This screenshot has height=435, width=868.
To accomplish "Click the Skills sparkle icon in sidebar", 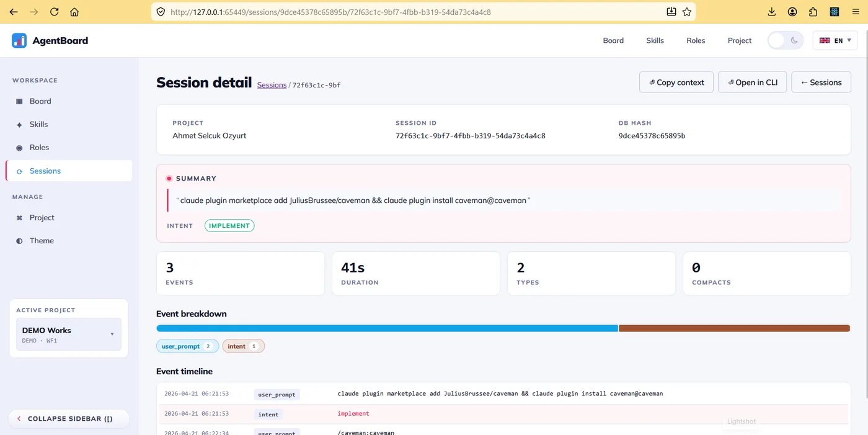I will (19, 124).
